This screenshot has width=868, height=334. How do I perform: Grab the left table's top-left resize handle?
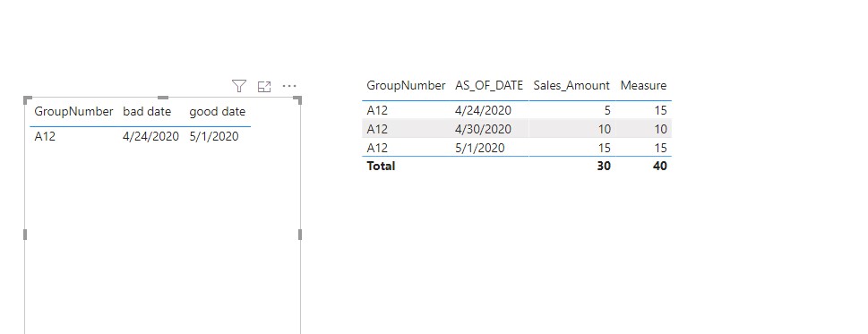pos(28,99)
